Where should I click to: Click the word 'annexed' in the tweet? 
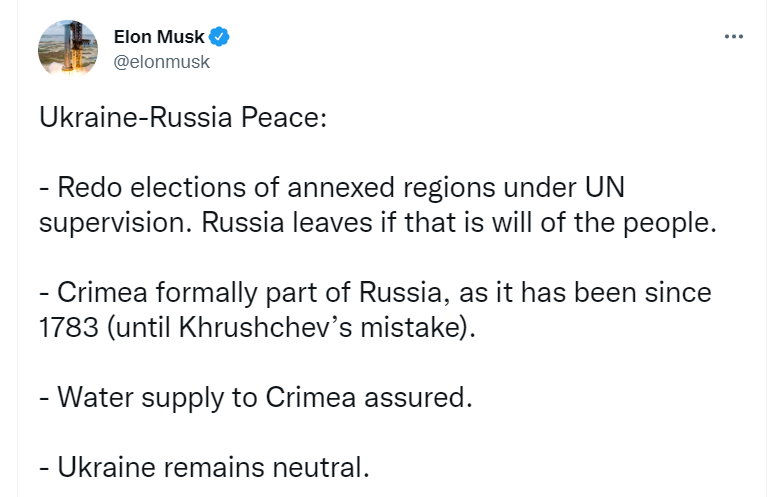341,188
